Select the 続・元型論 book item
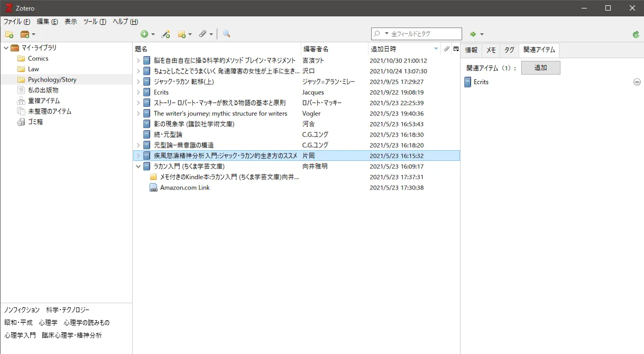The image size is (644, 354). pyautogui.click(x=296, y=134)
